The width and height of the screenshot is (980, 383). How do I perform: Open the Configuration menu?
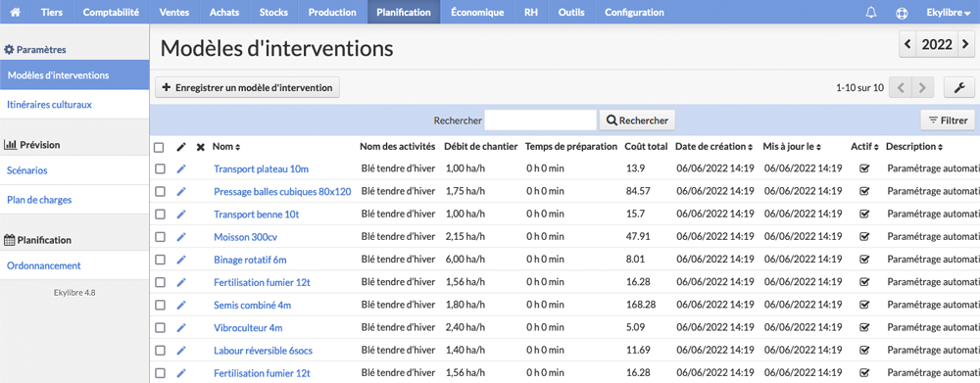pos(634,12)
